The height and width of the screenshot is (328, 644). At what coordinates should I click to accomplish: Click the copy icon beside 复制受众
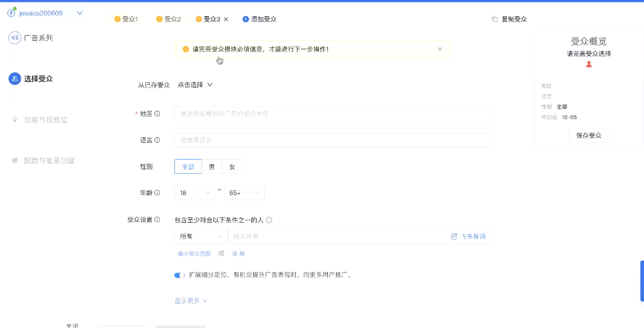tap(495, 20)
